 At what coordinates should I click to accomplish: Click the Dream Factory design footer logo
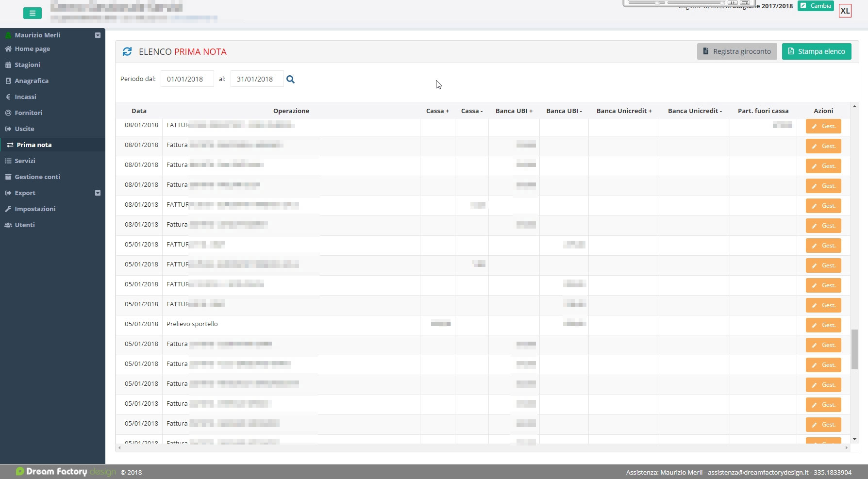tap(66, 471)
